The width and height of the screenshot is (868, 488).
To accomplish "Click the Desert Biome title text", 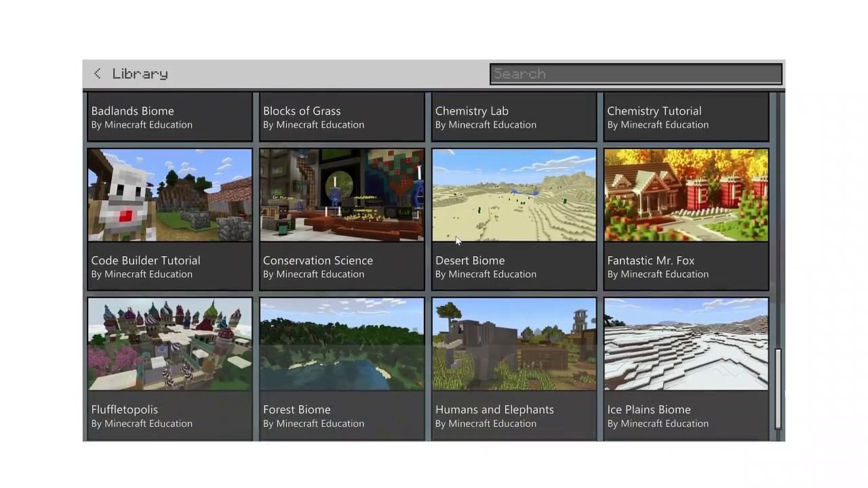I will pyautogui.click(x=470, y=260).
